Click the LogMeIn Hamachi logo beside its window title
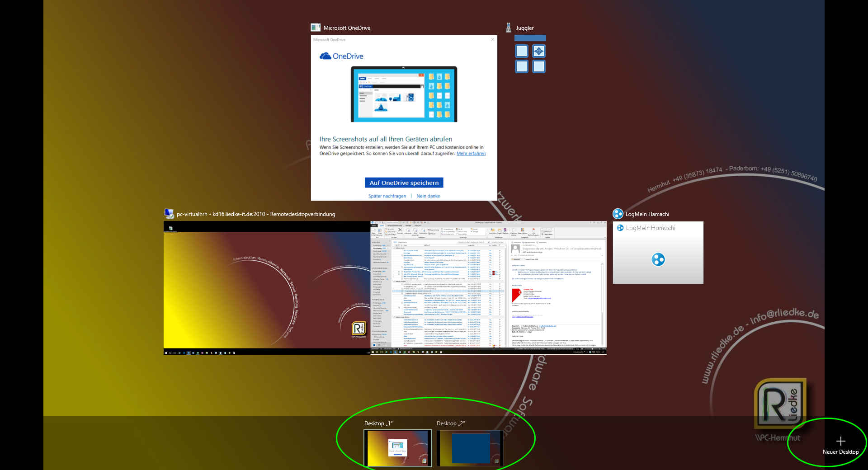Screen dimensions: 868x470 618,214
